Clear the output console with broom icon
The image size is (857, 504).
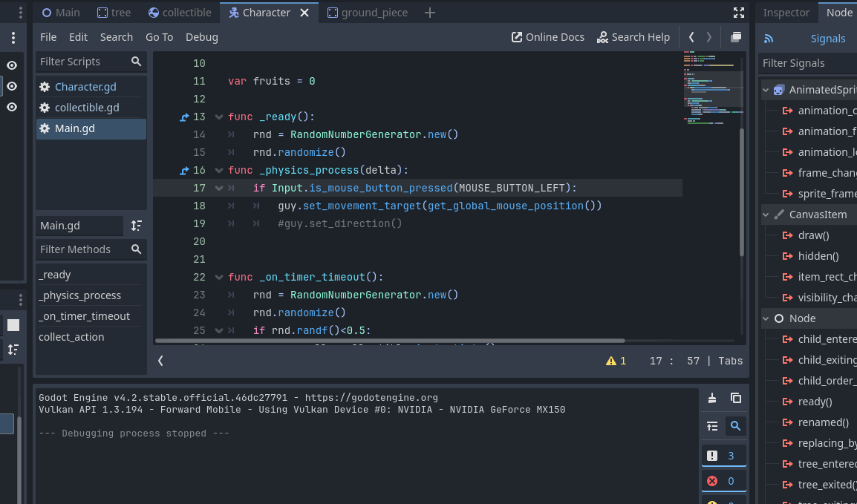click(712, 398)
